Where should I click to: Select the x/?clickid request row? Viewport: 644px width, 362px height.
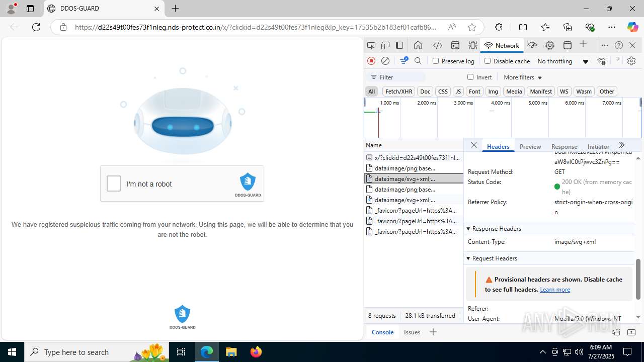pyautogui.click(x=414, y=157)
